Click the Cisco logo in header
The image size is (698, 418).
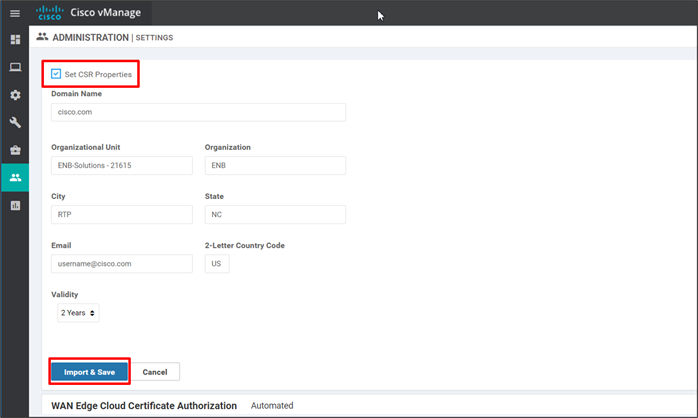pyautogui.click(x=49, y=12)
